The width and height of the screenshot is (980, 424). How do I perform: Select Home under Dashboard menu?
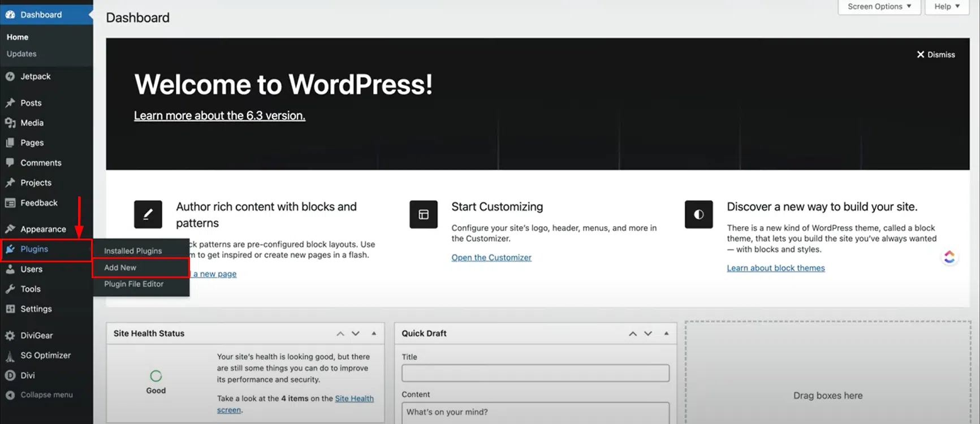click(x=18, y=37)
